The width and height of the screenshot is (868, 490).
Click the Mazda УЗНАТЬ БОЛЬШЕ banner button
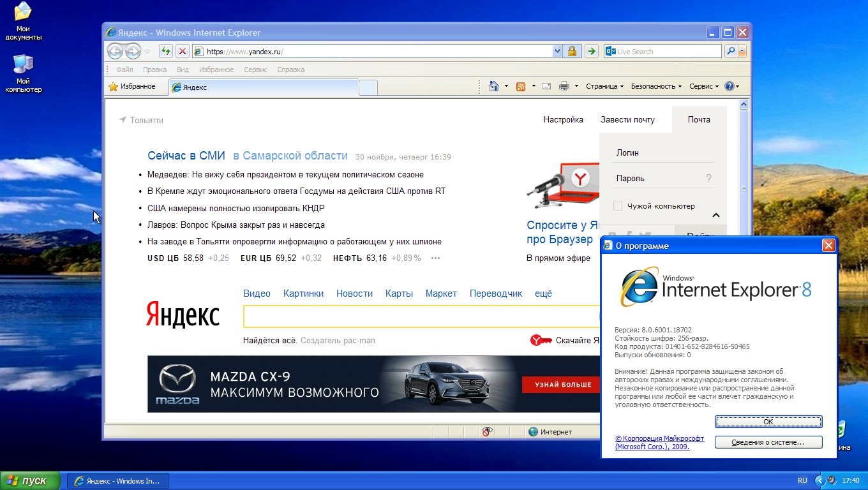pyautogui.click(x=560, y=385)
